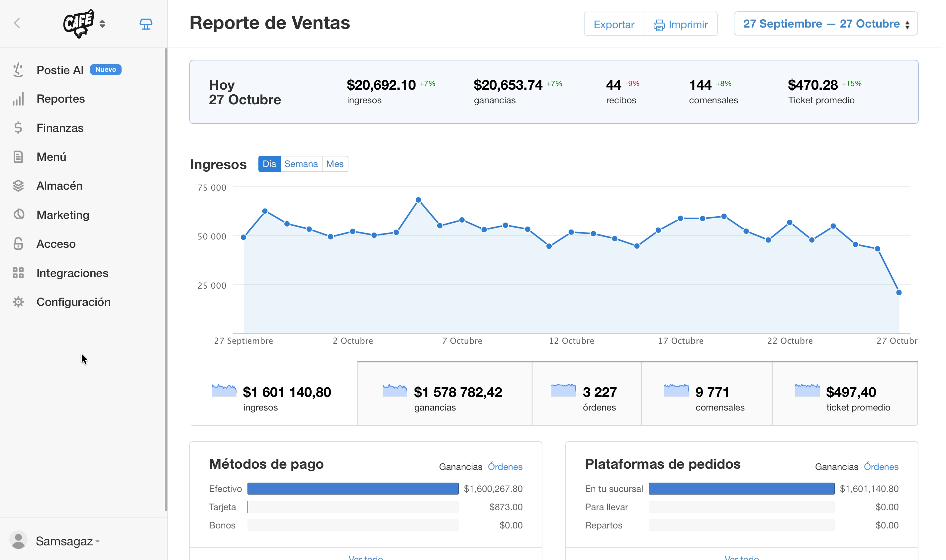946x560 pixels.
Task: Click the Configuración gear icon
Action: (18, 302)
